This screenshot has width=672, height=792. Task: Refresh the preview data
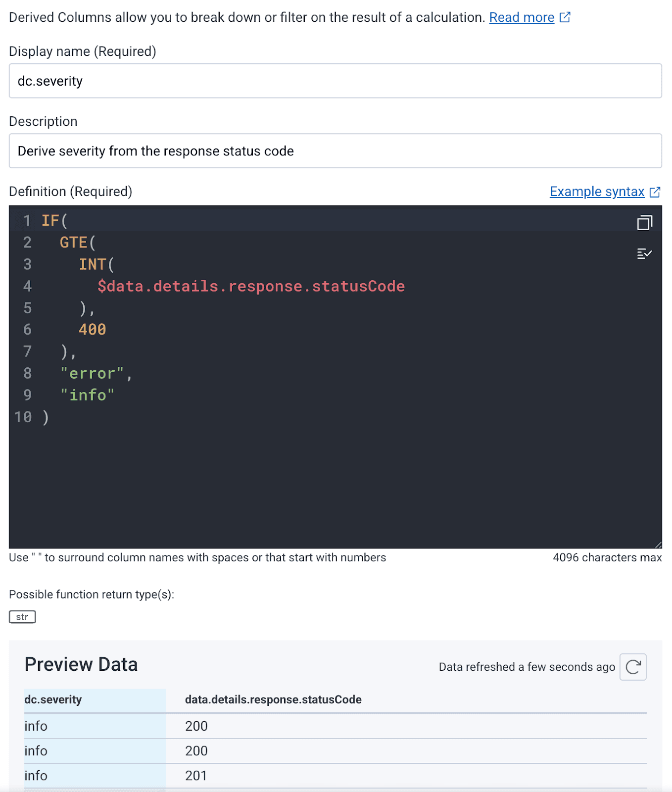click(633, 667)
